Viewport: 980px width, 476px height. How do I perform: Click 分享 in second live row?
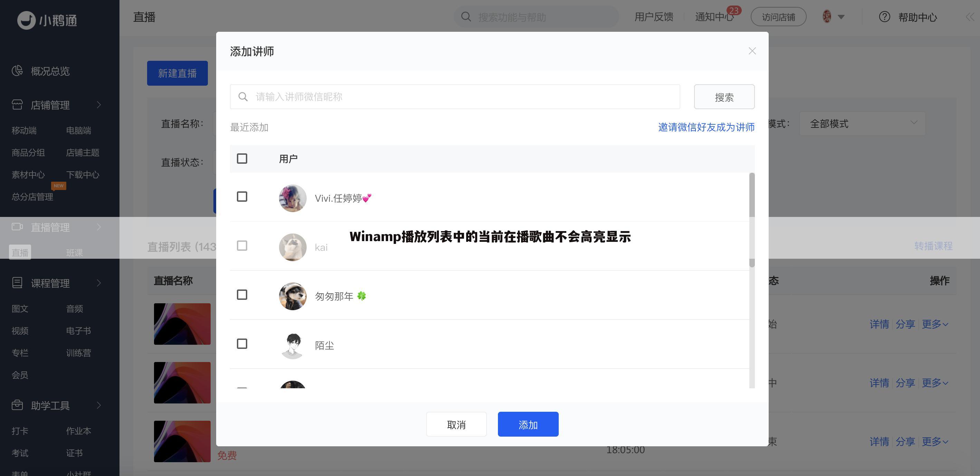905,383
